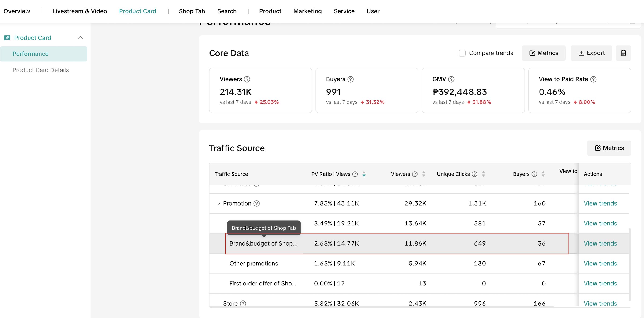Click the Export button

592,53
